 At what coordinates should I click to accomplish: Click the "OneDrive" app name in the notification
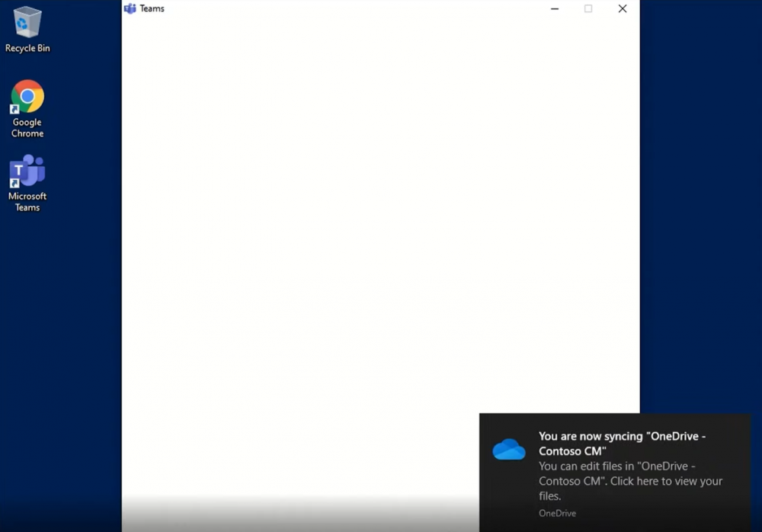(x=557, y=513)
